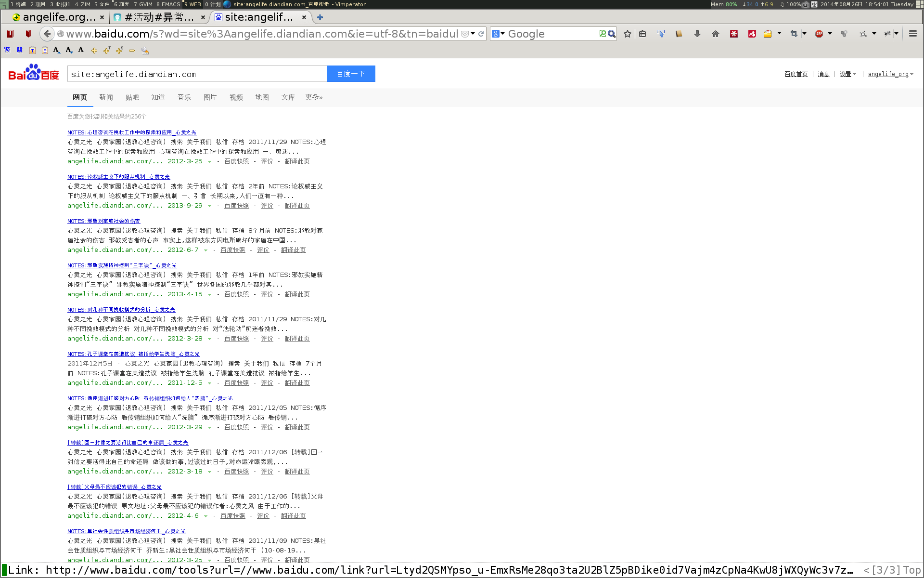Click the reload page icon
Image resolution: width=924 pixels, height=578 pixels.
click(481, 34)
